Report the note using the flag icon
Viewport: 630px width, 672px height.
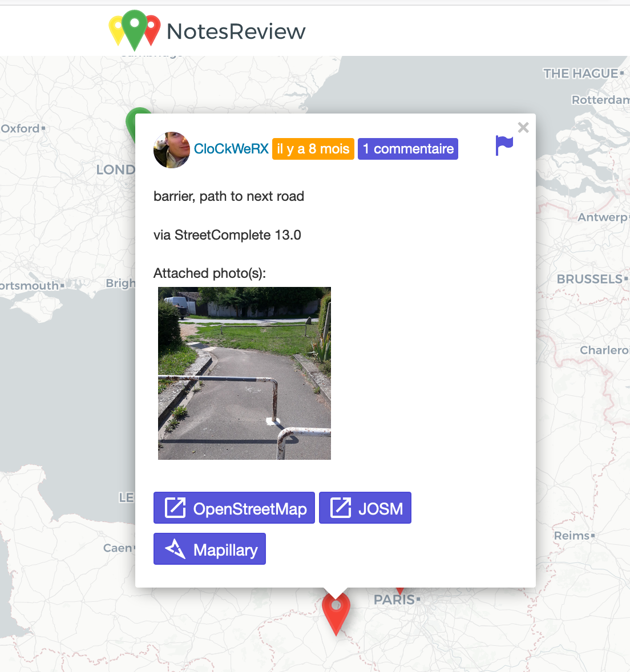click(504, 145)
